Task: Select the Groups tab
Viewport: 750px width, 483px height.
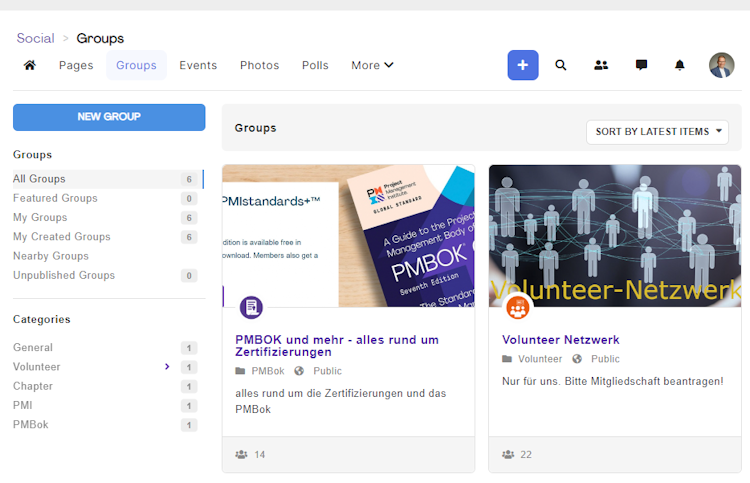Action: (136, 65)
